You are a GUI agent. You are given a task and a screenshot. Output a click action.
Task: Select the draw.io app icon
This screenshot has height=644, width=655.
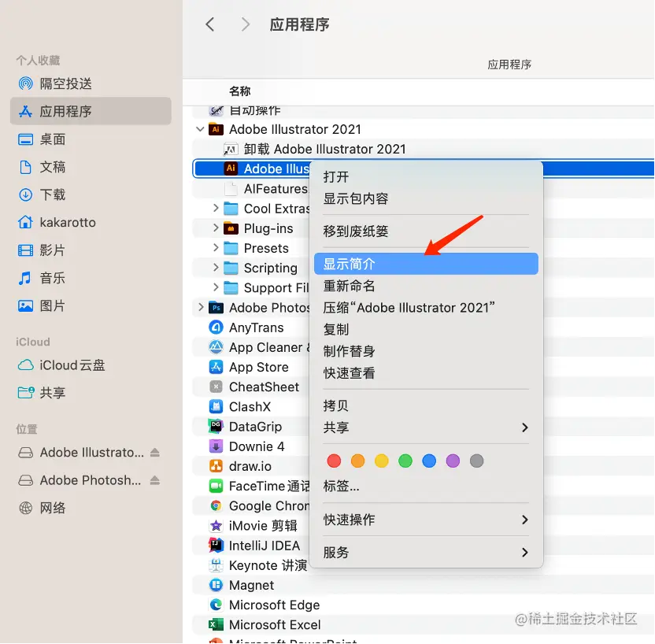pos(216,466)
